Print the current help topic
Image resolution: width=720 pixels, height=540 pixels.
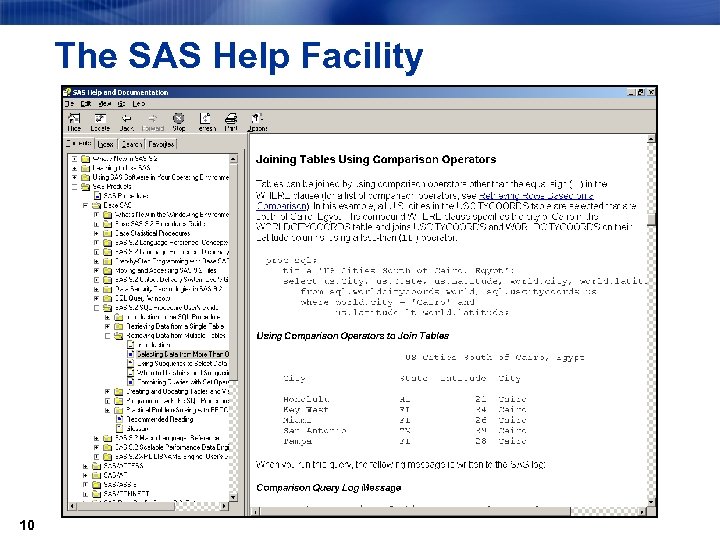[x=231, y=118]
